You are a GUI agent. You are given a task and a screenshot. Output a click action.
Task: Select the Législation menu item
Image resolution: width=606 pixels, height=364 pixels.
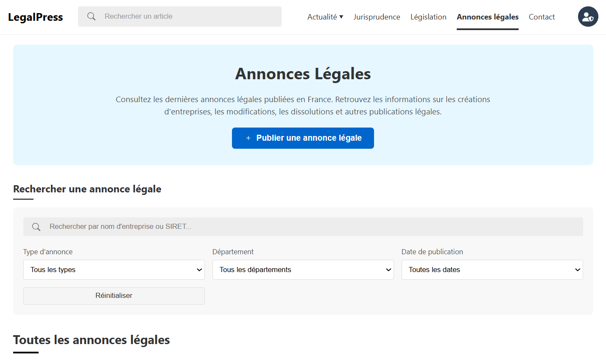click(428, 17)
